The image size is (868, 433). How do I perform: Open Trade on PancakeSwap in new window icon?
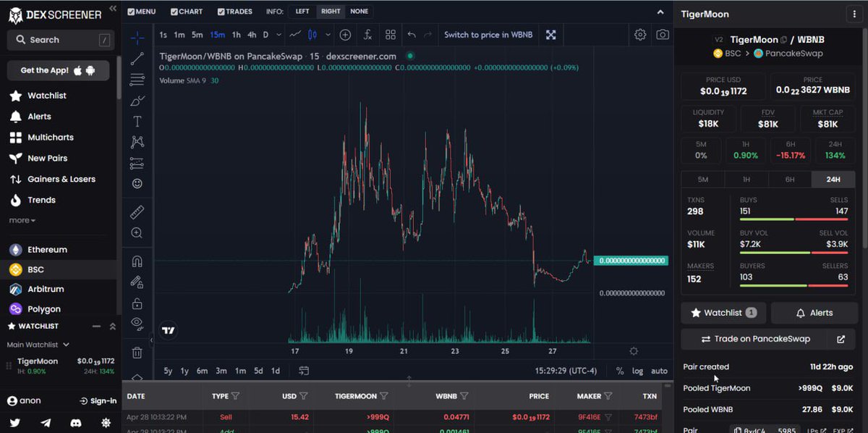pos(841,339)
